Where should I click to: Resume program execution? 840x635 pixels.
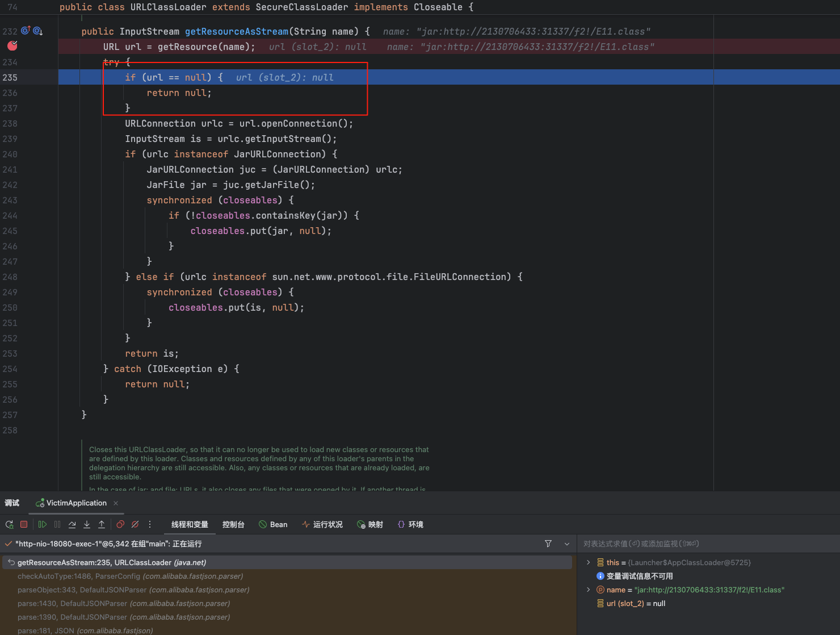(43, 524)
